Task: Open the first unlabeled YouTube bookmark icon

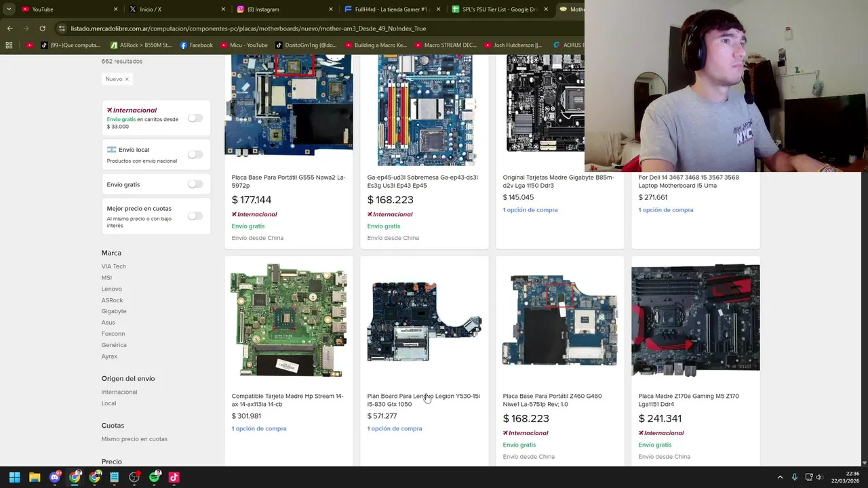Action: (x=30, y=45)
